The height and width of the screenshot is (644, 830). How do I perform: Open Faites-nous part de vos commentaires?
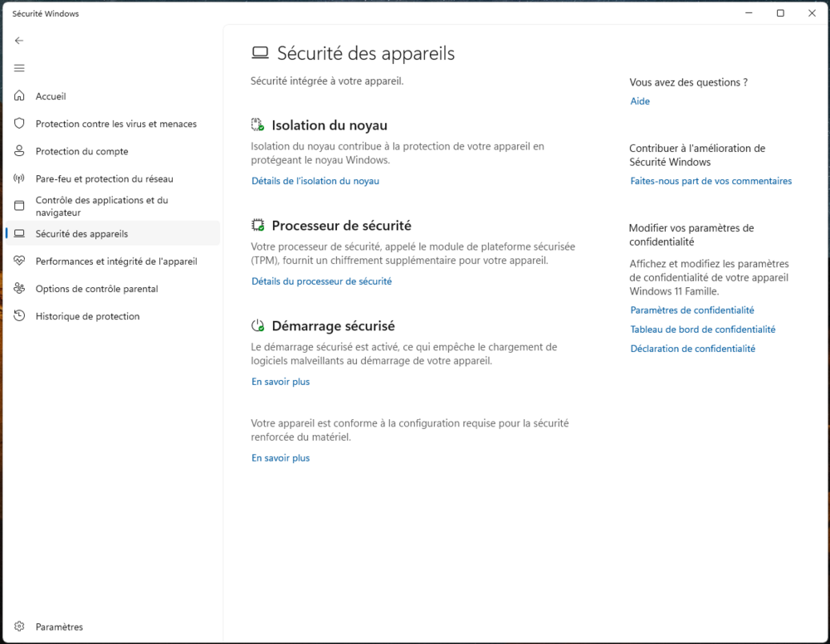pos(710,181)
